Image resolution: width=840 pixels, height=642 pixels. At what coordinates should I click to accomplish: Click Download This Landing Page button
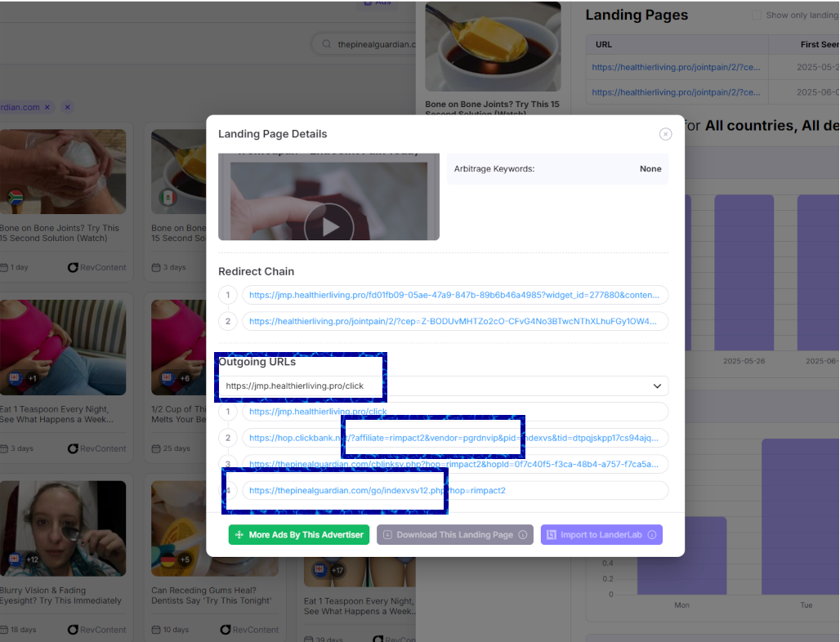pos(455,535)
